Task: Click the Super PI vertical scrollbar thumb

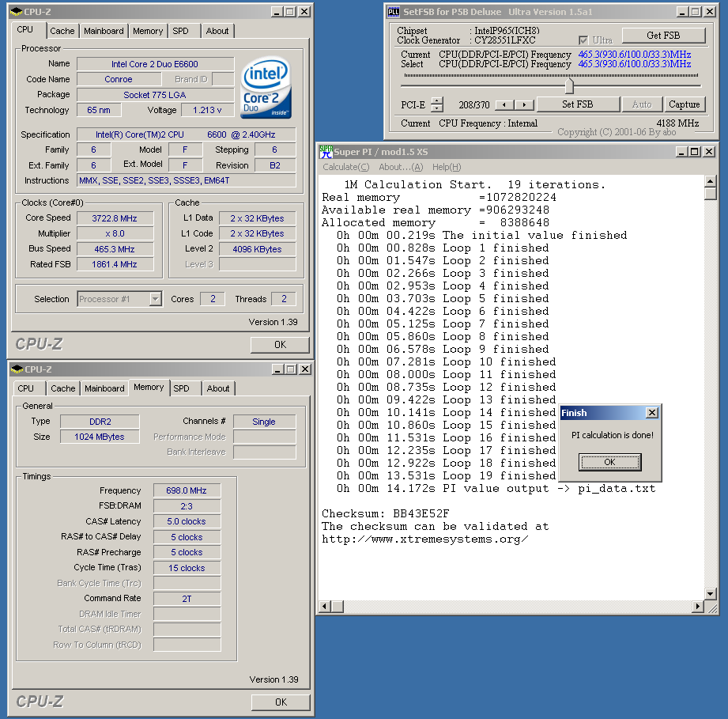Action: point(711,194)
